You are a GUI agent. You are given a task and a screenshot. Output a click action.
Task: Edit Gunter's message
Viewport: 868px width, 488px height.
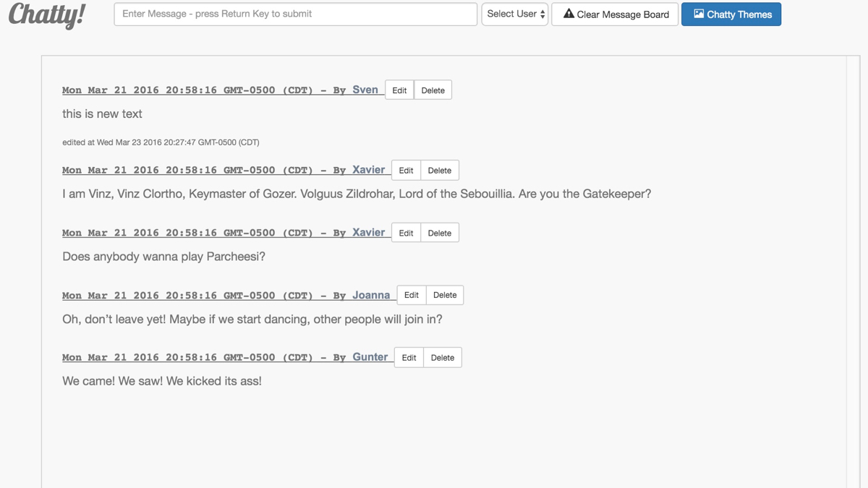click(x=409, y=358)
